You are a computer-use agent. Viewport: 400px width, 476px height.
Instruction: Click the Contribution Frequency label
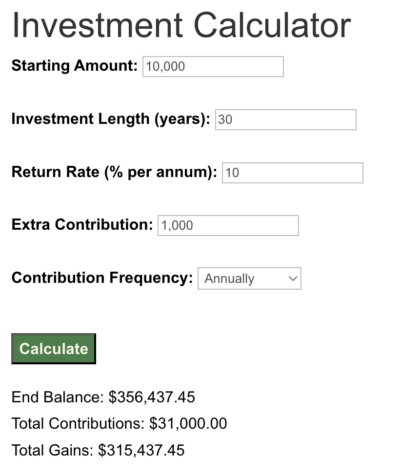tap(102, 278)
